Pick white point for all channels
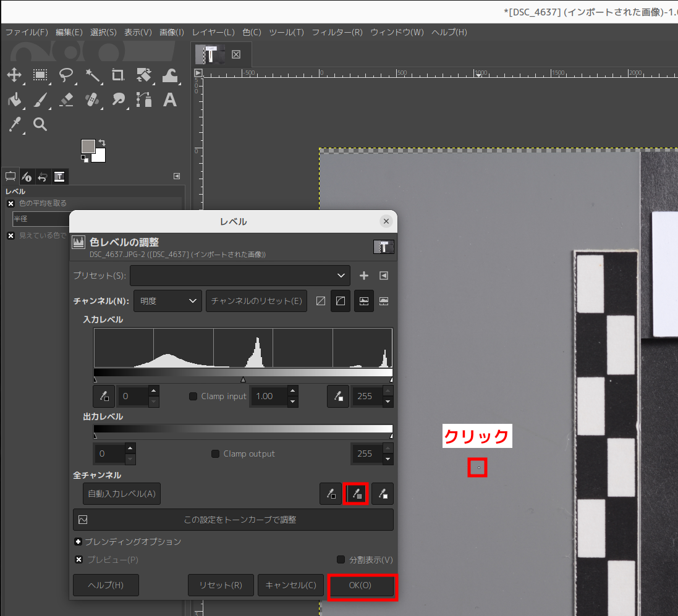This screenshot has height=616, width=678. [x=383, y=494]
